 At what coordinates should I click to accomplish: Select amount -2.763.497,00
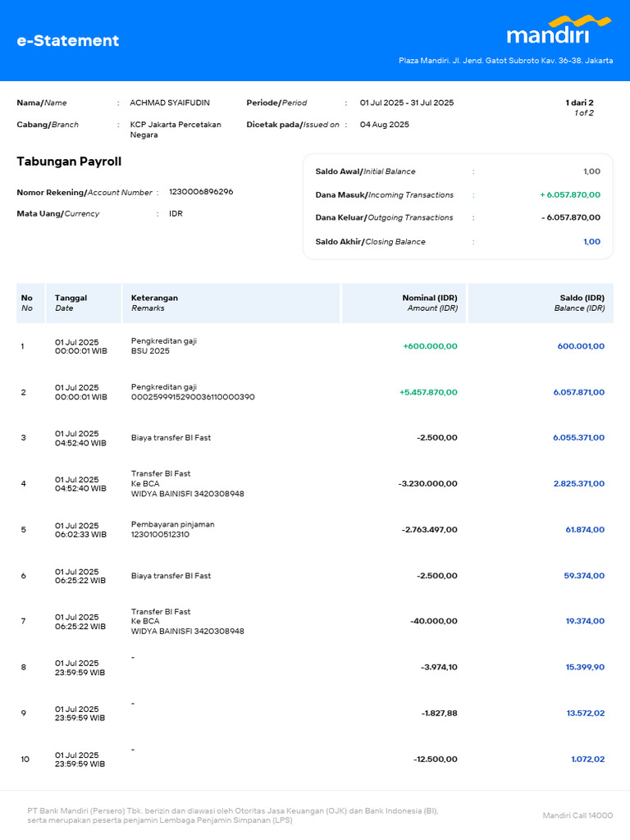point(430,530)
